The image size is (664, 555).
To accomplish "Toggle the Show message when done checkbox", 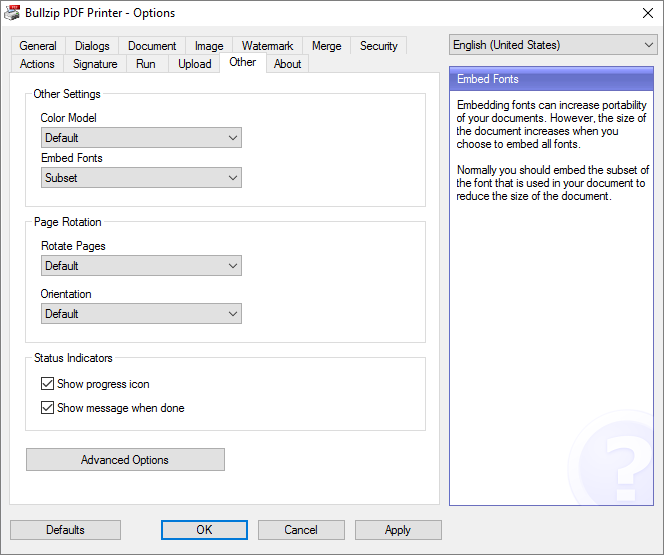I will click(x=47, y=408).
